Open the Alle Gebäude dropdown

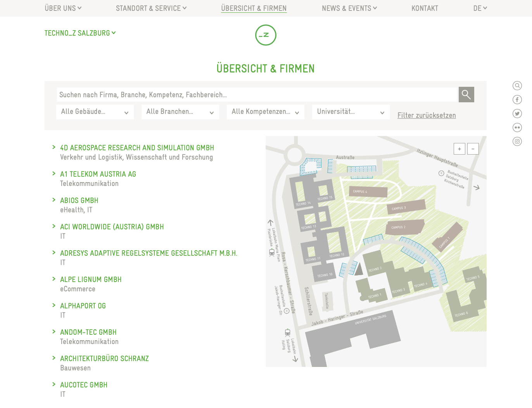[95, 112]
